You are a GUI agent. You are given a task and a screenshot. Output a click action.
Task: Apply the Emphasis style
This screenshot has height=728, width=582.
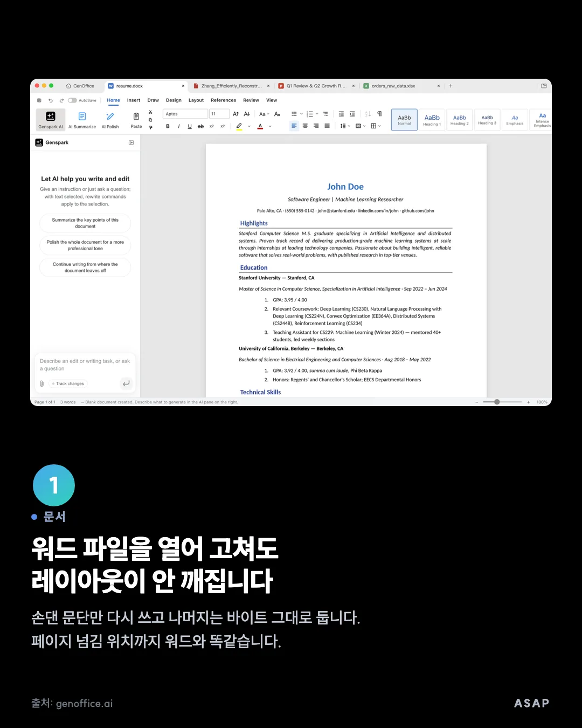point(515,120)
